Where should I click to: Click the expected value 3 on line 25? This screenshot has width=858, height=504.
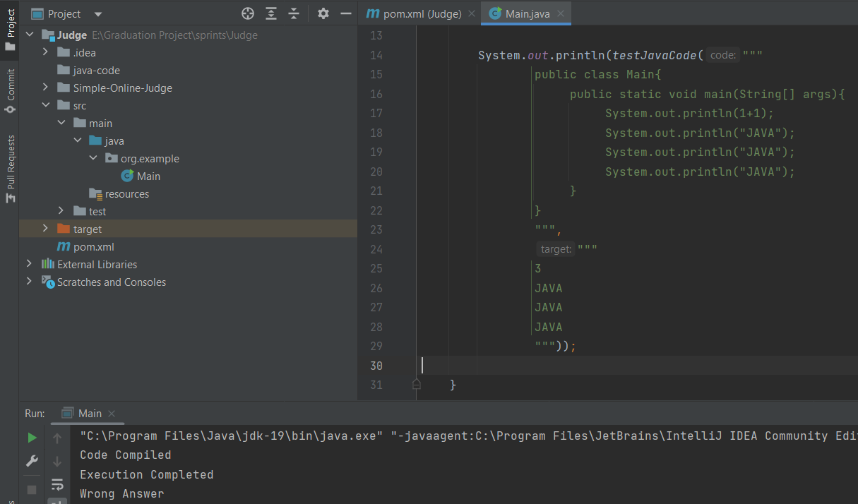click(x=538, y=268)
